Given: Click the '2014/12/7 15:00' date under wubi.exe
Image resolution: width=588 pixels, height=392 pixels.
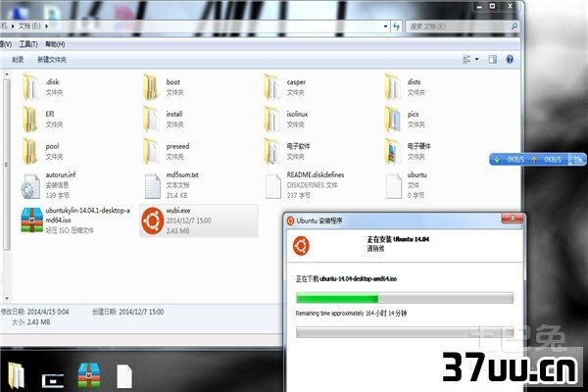Looking at the screenshot, I should point(189,220).
